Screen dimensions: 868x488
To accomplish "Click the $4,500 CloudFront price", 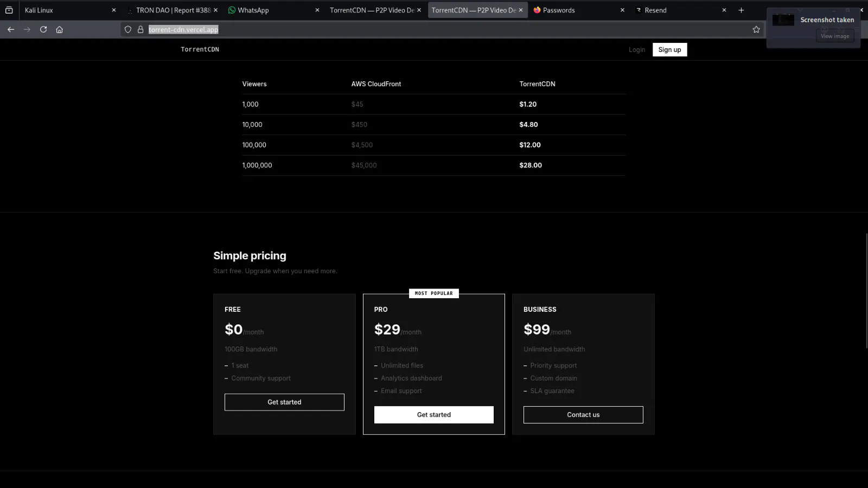I will coord(362,145).
